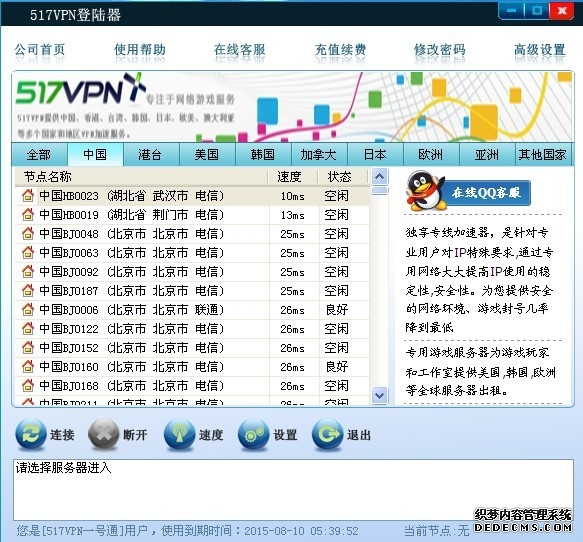Click the house icon of node 中国BJ0063
Screen dimensions: 583x542
coord(28,252)
